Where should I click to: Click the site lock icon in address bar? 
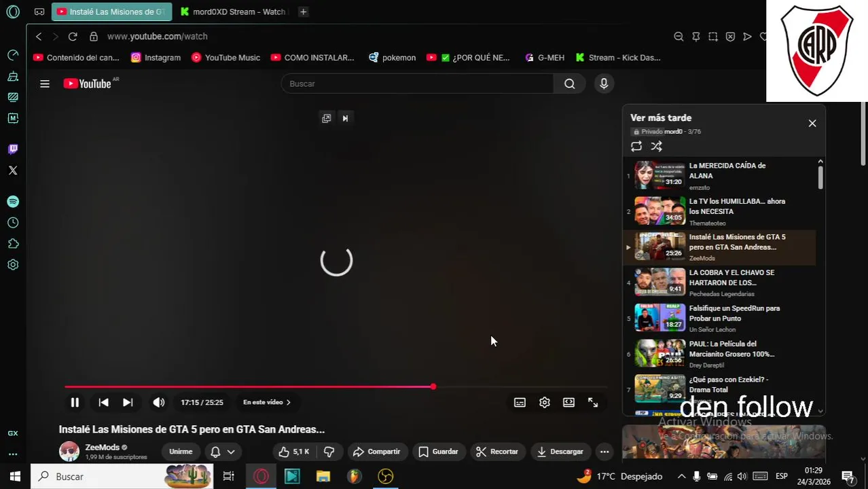click(x=94, y=37)
